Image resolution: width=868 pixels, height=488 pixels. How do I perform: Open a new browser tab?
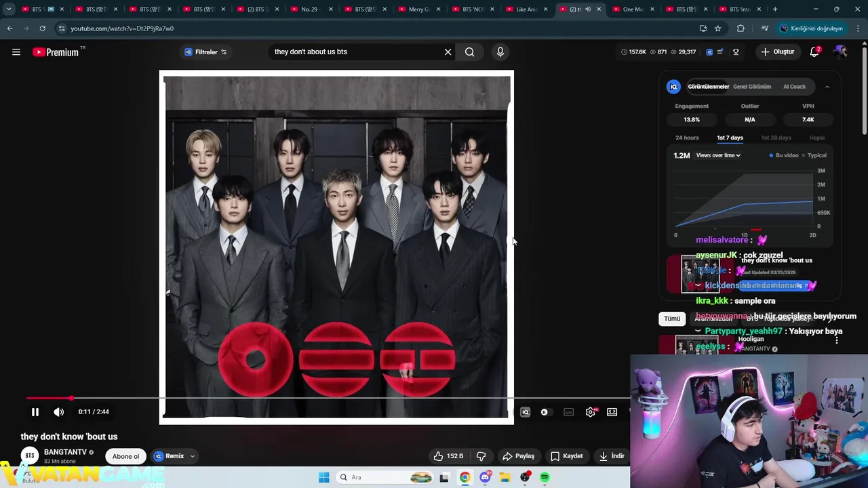tap(775, 9)
